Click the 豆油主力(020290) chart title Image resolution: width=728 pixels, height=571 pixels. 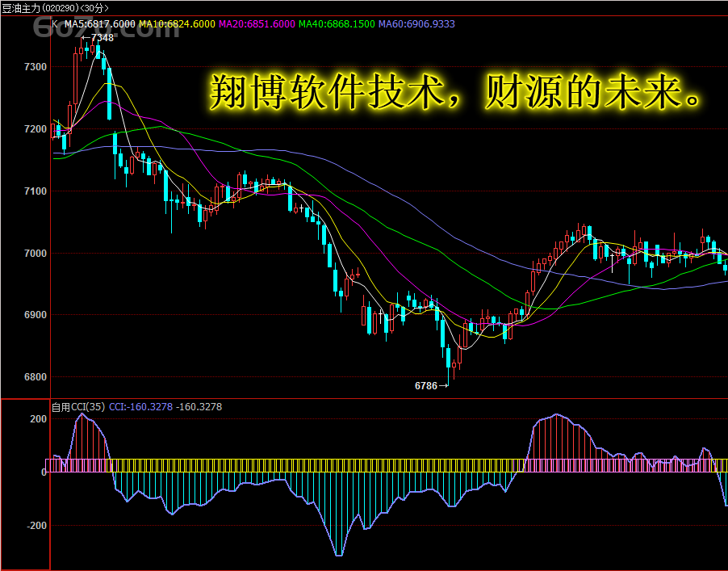[x=55, y=7]
